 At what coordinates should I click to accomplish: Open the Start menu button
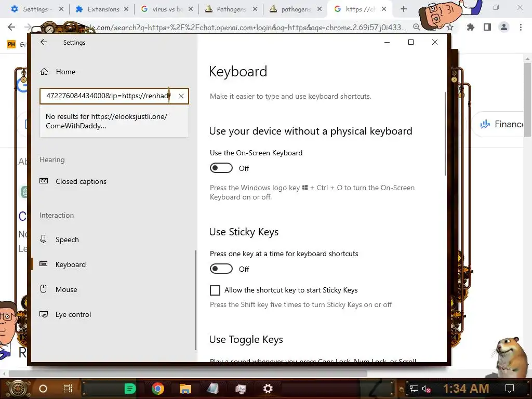(18, 389)
